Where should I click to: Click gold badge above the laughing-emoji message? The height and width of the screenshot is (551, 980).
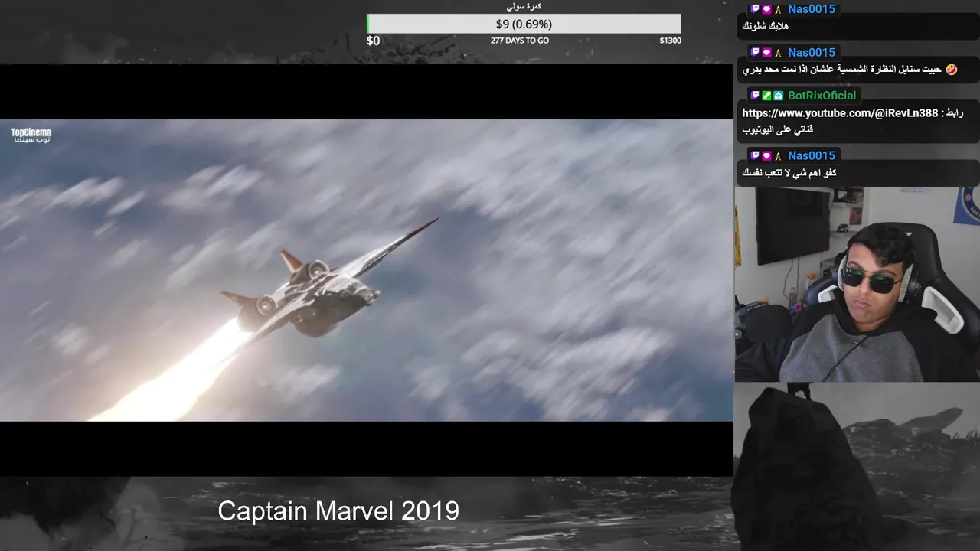click(x=778, y=53)
